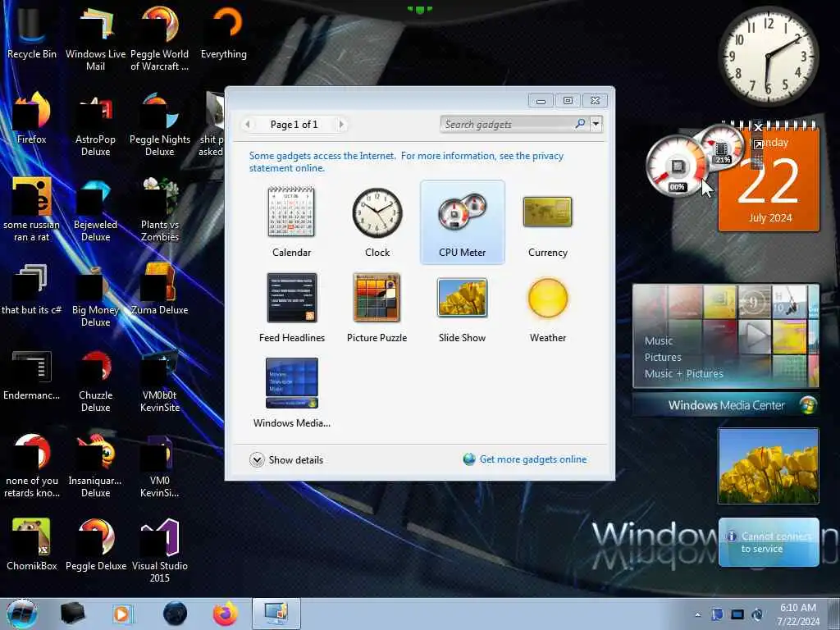Select Zuma Deluxe desktop icon
The image size is (840, 630).
tap(160, 289)
